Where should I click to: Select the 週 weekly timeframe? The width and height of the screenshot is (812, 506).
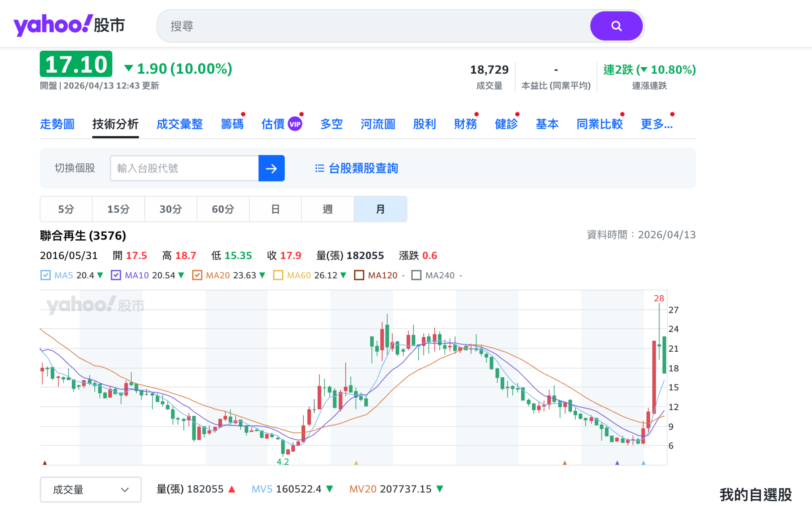click(x=327, y=209)
